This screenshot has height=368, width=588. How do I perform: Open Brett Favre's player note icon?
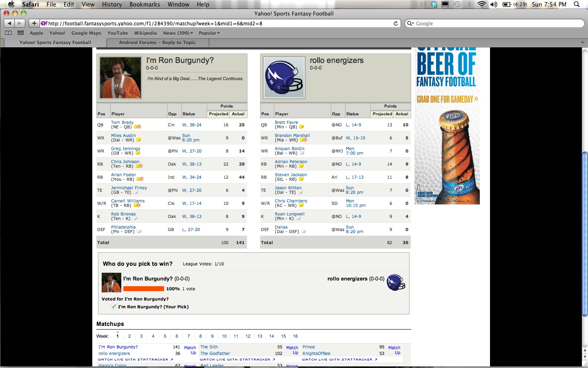coord(301,127)
